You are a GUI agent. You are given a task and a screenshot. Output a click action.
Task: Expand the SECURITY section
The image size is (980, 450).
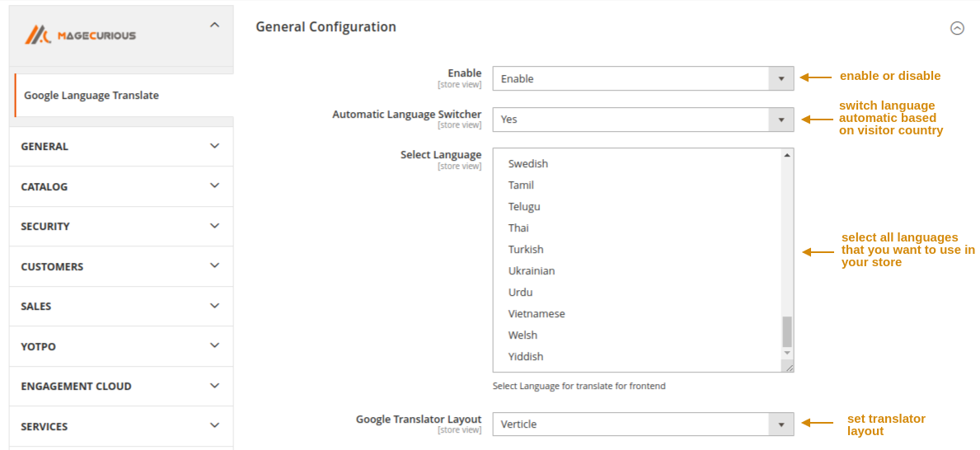[x=121, y=227]
